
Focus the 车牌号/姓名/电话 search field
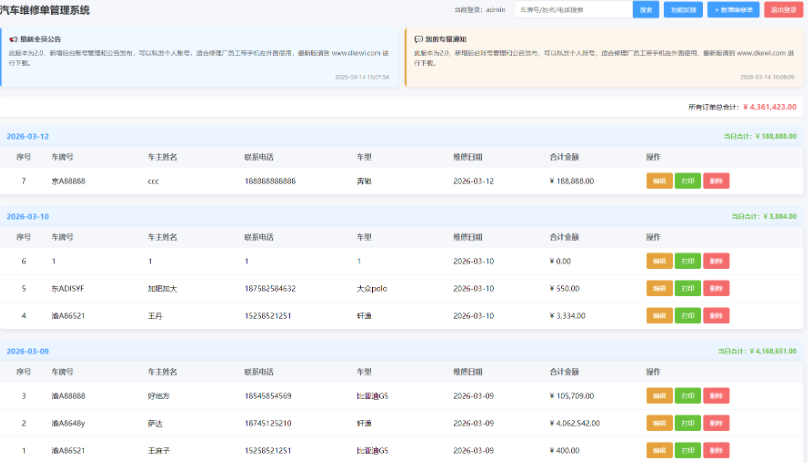pyautogui.click(x=573, y=10)
